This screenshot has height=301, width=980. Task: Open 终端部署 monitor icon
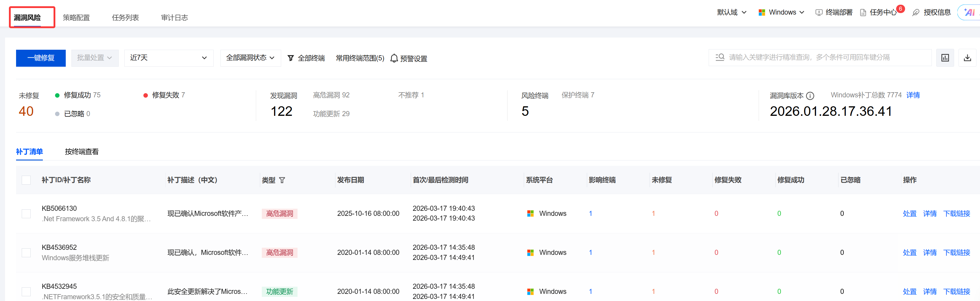(819, 13)
